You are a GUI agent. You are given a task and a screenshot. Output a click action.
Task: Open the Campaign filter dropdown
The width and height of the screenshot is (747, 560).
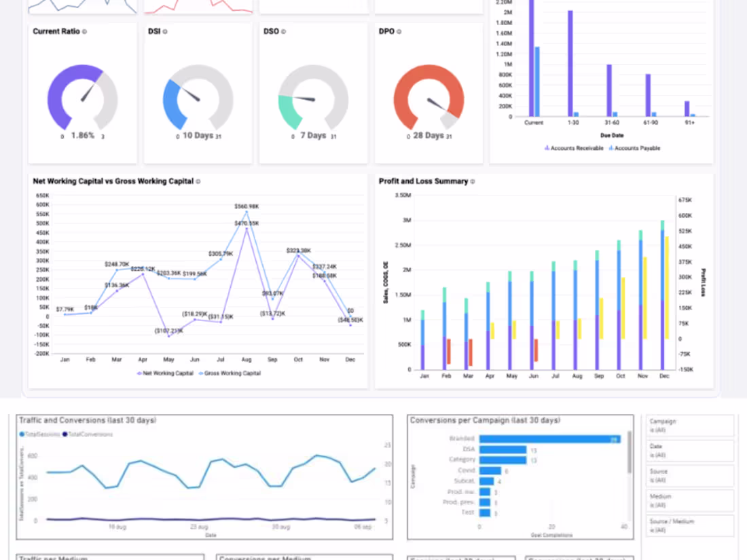(x=690, y=424)
